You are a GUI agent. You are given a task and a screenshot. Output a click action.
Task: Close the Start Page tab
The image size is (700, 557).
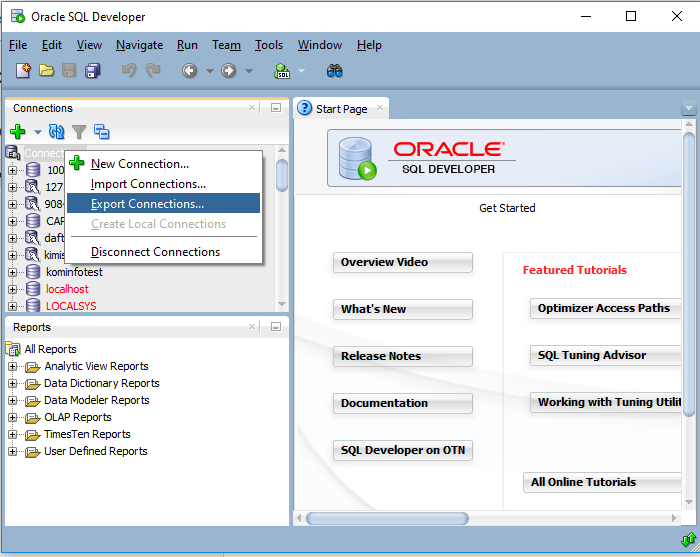pyautogui.click(x=380, y=108)
